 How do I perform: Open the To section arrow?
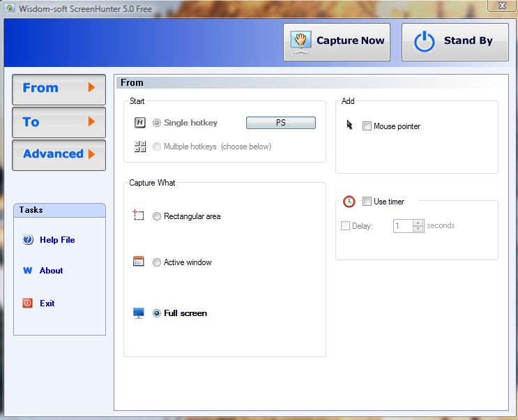(91, 121)
